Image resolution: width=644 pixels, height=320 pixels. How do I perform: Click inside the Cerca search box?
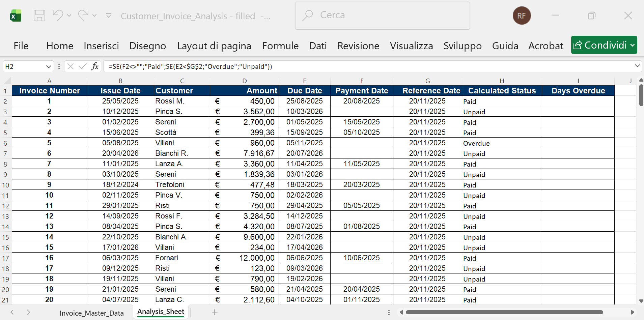tap(381, 15)
